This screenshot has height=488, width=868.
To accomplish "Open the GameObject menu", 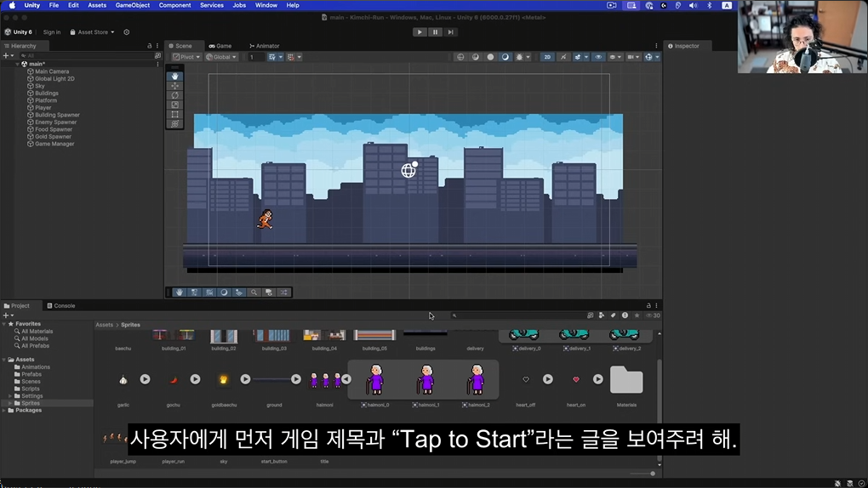I will click(x=132, y=6).
